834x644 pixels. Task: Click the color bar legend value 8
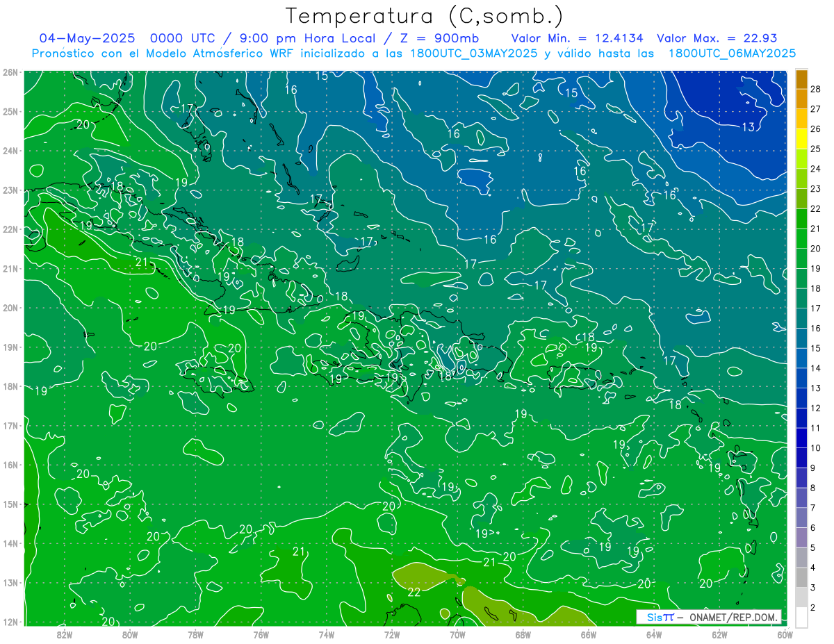[813, 488]
